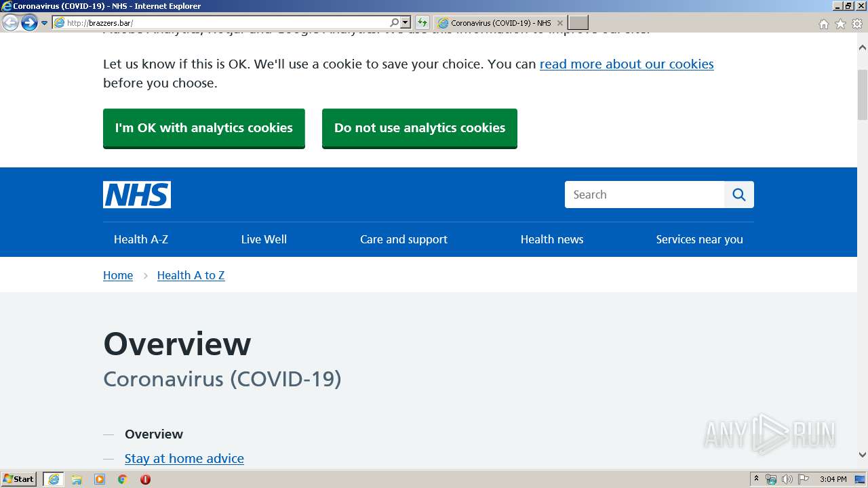
Task: Click the Internet Explorer taskbar icon
Action: [x=54, y=479]
